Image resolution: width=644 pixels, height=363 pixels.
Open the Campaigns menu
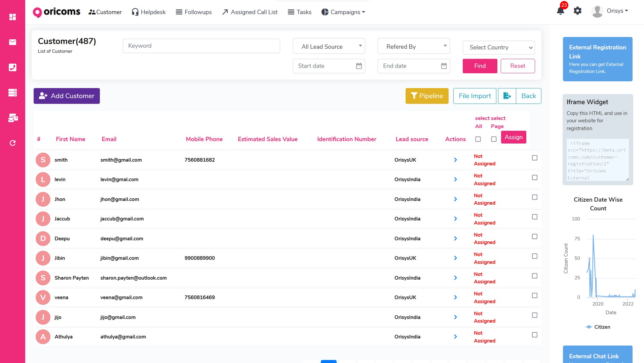343,12
